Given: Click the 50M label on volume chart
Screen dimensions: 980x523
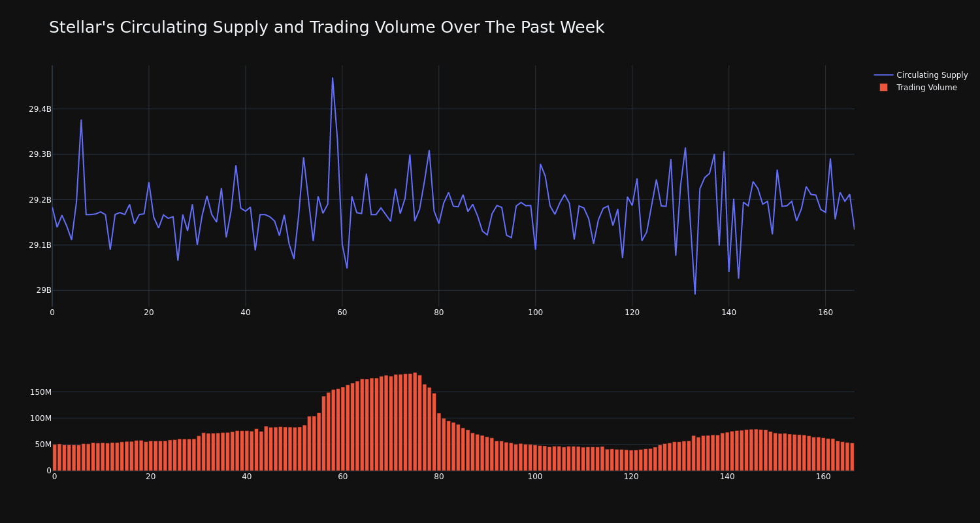Looking at the screenshot, I should 42,445.
